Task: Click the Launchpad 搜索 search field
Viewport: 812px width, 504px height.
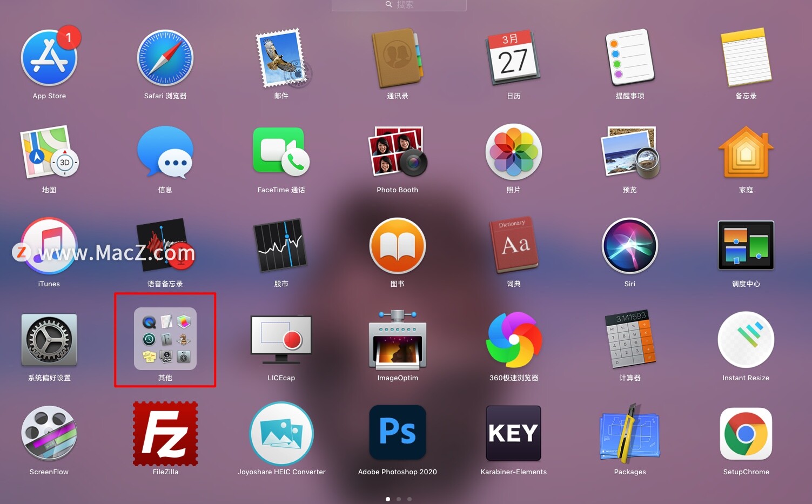Action: pos(399,5)
